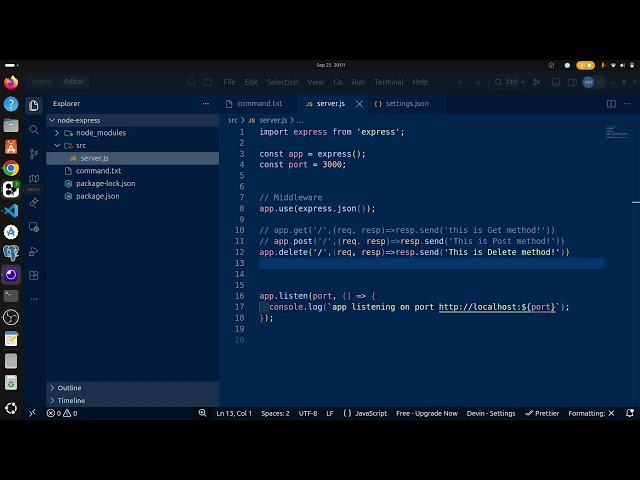Change indentation via Spaces: 2
640x480 pixels.
tap(275, 413)
